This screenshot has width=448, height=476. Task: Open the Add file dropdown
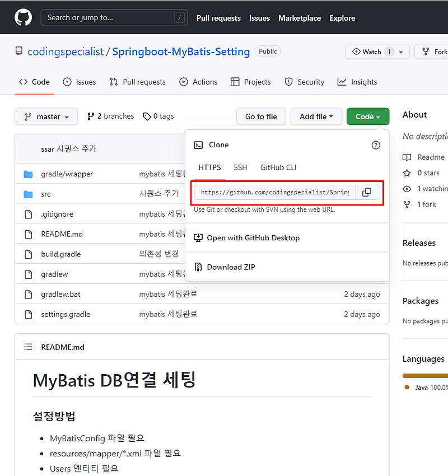316,116
